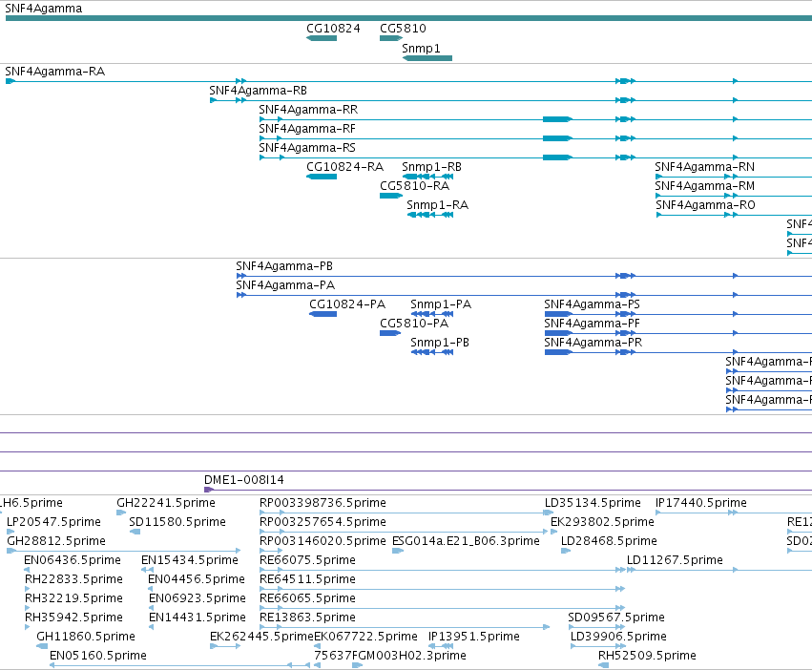Select the RH32219.5prime EST label

(73, 598)
